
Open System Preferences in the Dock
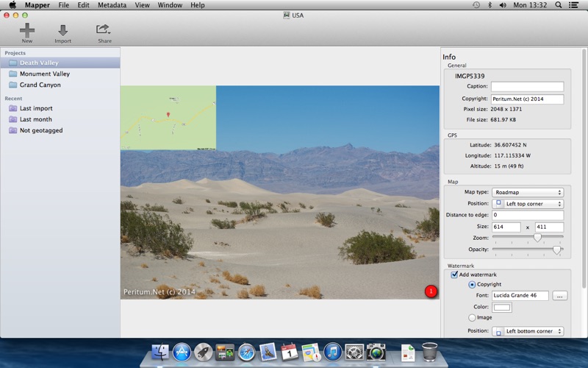pyautogui.click(x=354, y=353)
